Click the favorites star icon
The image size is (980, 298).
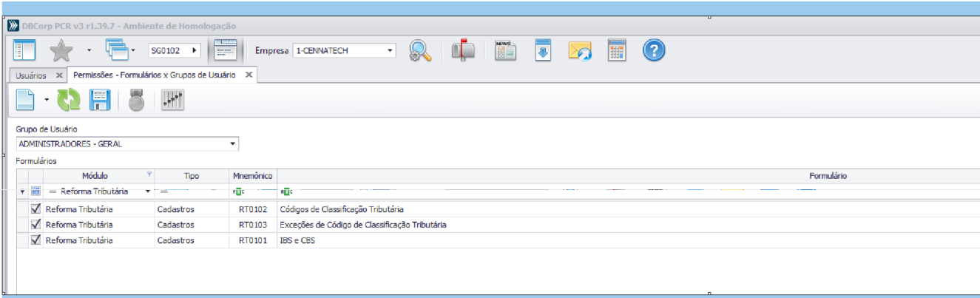[61, 51]
